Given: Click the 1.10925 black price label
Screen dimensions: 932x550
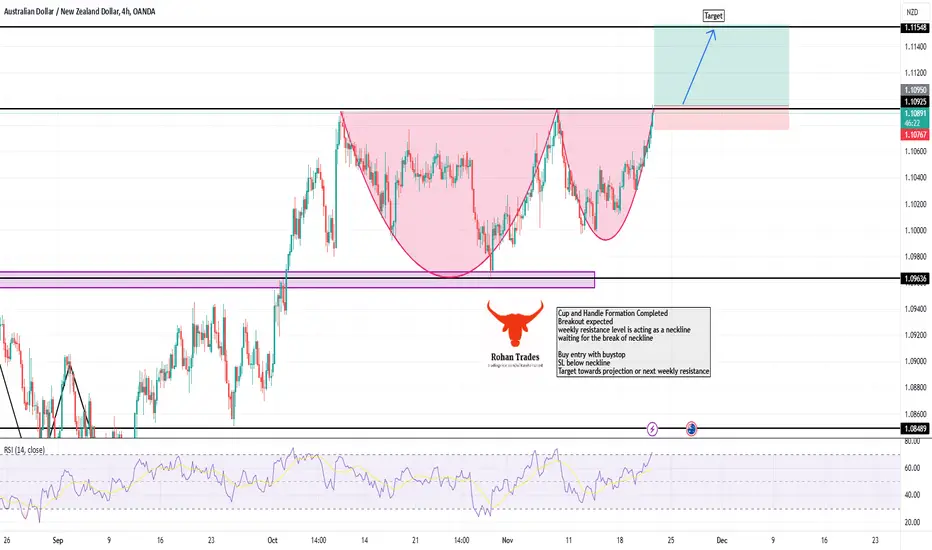Looking at the screenshot, I should (x=915, y=102).
